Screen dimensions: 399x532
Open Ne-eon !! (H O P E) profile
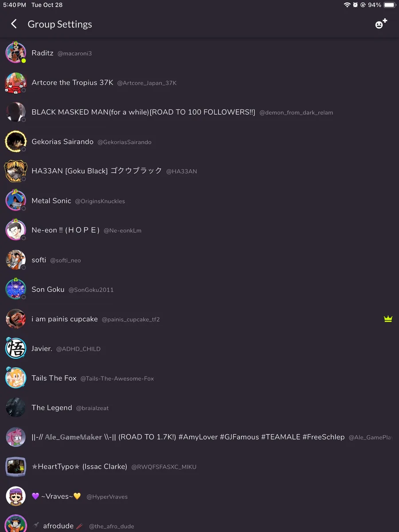tap(199, 231)
